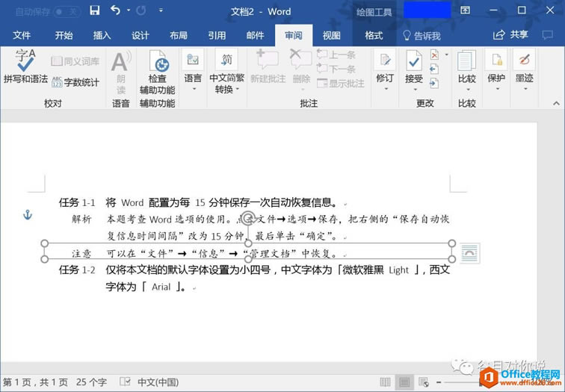Click 中文(中国) language in status bar
Image resolution: width=565 pixels, height=392 pixels.
coord(158,382)
